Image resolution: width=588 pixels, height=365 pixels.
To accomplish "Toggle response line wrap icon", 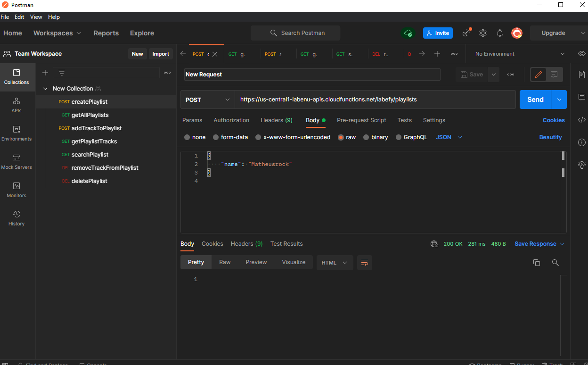I will tap(365, 263).
